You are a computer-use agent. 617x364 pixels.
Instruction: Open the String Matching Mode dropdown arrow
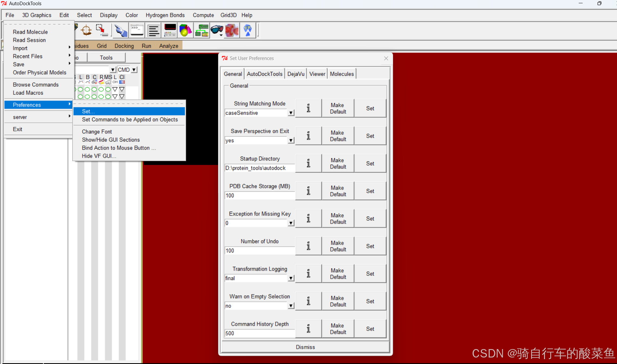click(291, 113)
